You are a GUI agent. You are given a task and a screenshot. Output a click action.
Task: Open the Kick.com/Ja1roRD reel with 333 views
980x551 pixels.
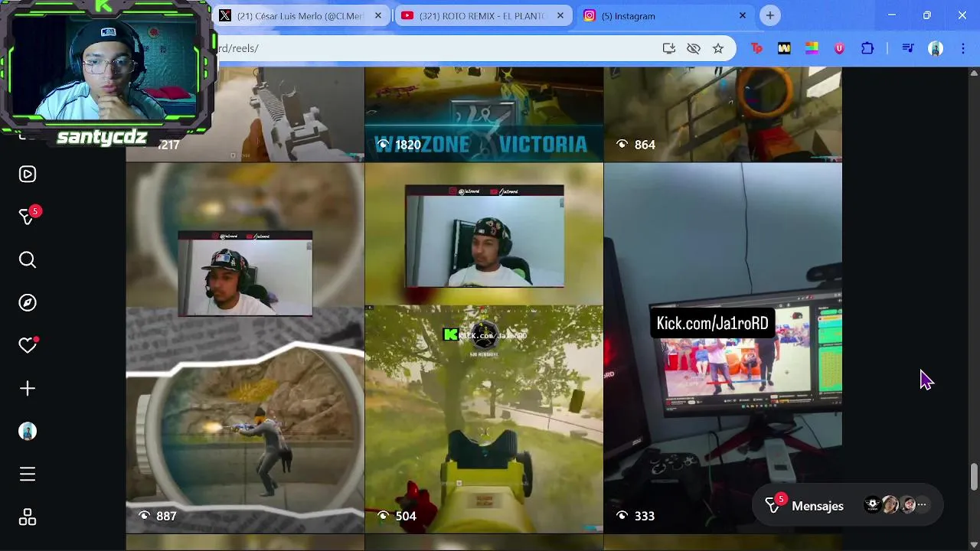click(723, 348)
